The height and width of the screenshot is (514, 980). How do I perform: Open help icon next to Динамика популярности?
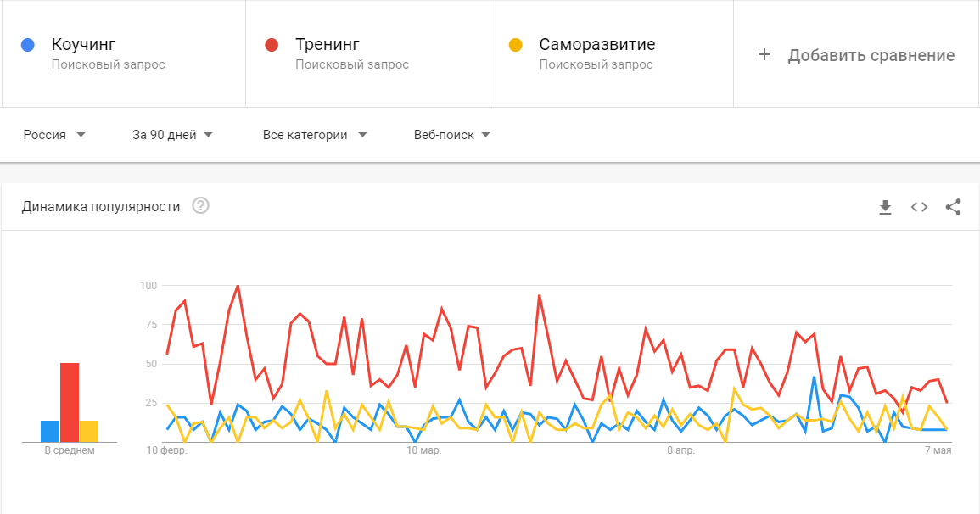pyautogui.click(x=200, y=205)
